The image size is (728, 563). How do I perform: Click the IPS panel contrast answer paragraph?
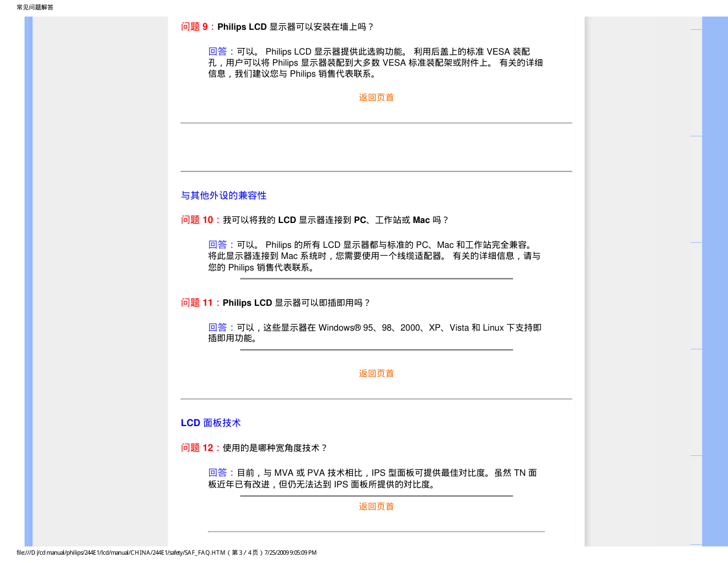373,479
